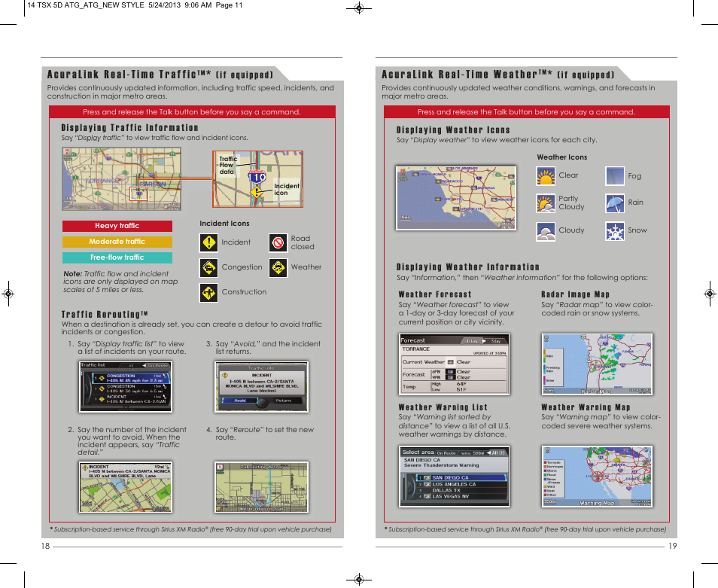Select LAS VEGAS NV in warning list
718x588 pixels.
coord(461,496)
